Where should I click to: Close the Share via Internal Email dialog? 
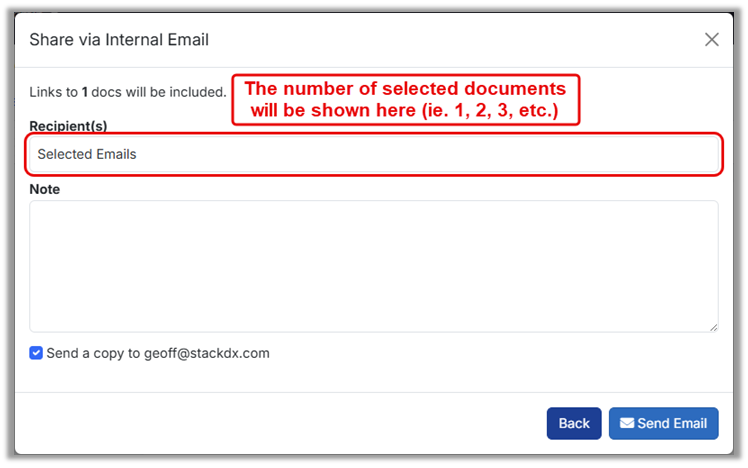pyautogui.click(x=711, y=40)
